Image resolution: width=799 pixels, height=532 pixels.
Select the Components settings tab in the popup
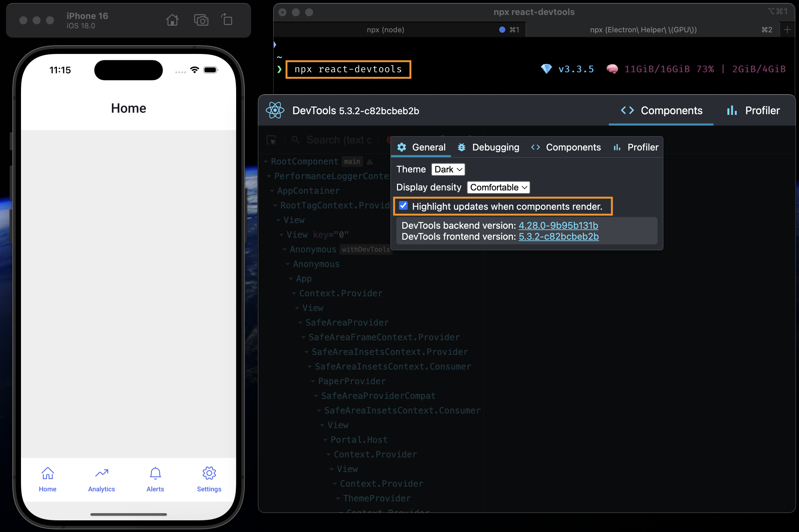tap(566, 147)
